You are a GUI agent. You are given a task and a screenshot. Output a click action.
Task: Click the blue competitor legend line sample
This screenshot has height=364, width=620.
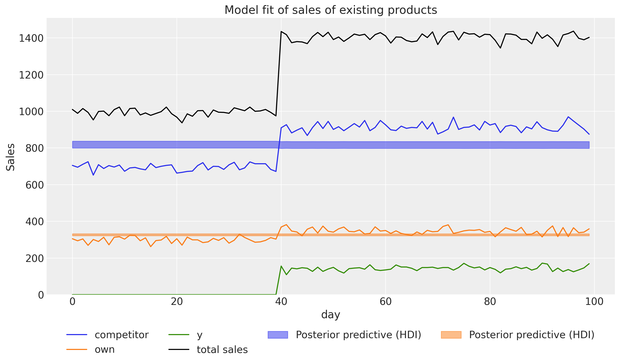pos(77,335)
